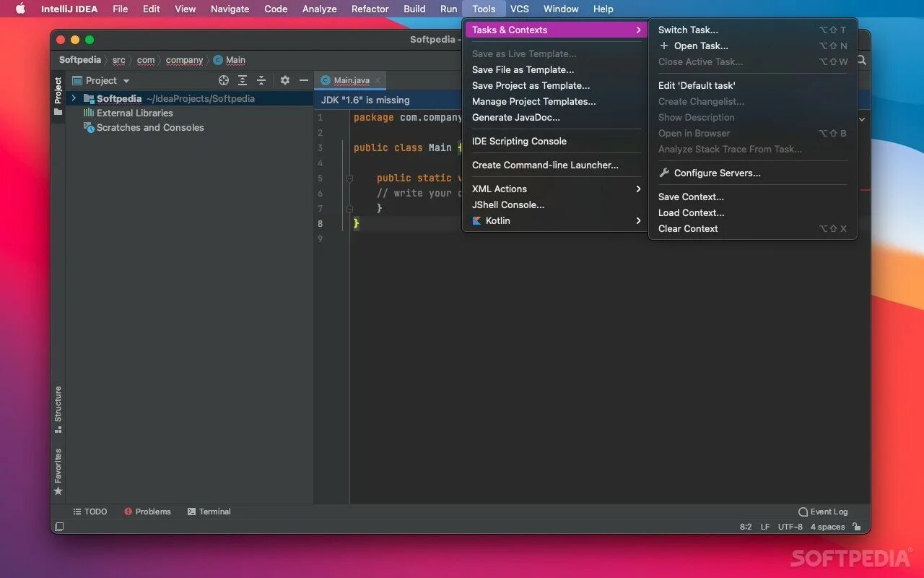
Task: Select Generate JavaDoc
Action: point(555,117)
